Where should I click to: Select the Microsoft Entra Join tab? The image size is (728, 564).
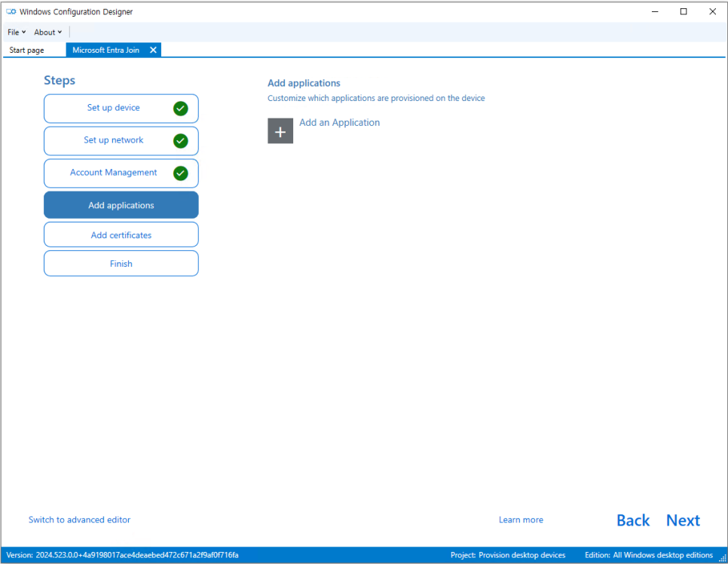click(x=106, y=50)
